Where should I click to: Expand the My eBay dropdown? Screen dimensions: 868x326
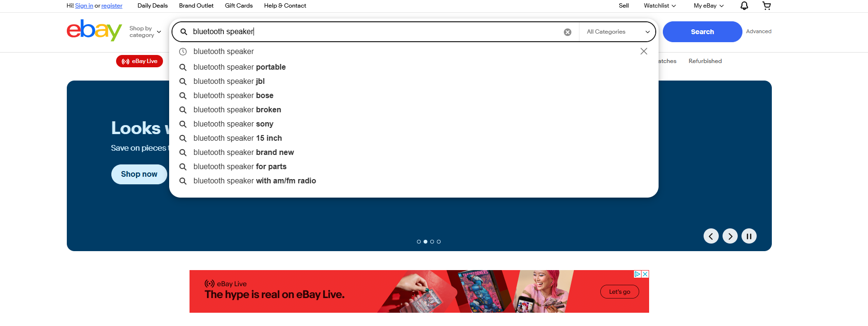coord(709,6)
